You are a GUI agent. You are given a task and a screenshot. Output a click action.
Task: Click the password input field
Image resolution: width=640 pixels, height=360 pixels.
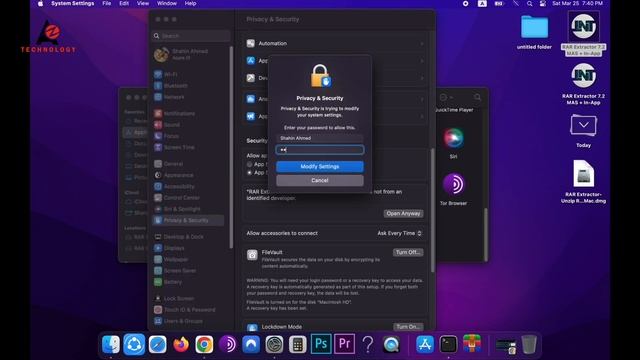point(320,150)
